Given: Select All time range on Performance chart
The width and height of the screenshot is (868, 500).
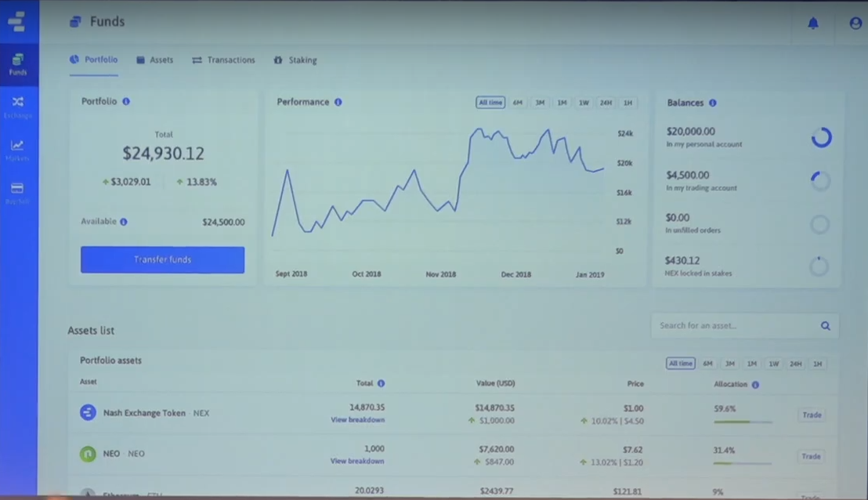Looking at the screenshot, I should pyautogui.click(x=490, y=103).
